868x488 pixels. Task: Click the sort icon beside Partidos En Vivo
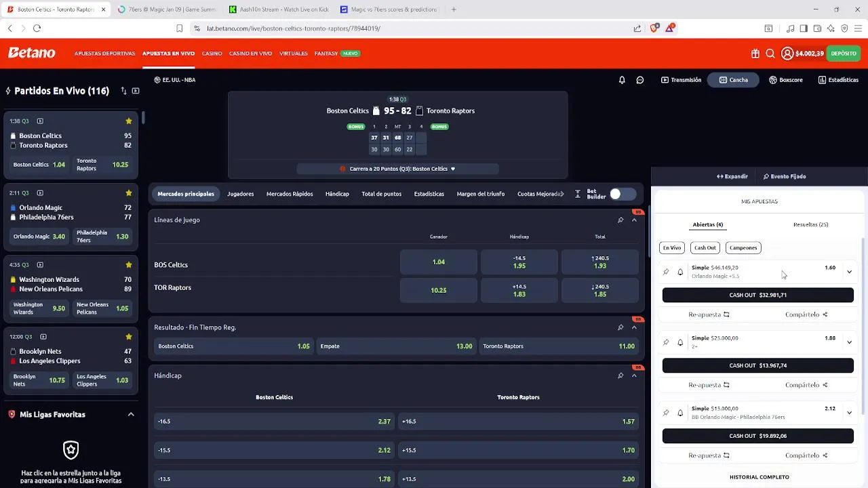123,91
